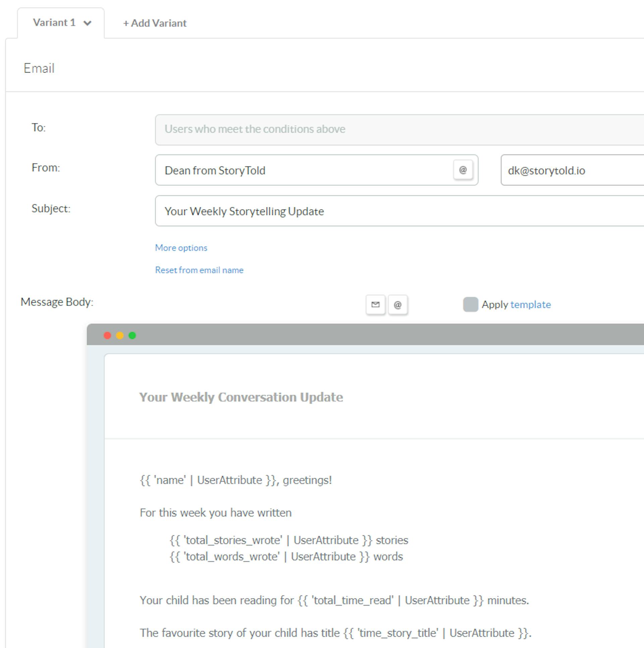Screen dimensions: 644x648
Task: Click the name UserAttribute greetings line
Action: [236, 480]
